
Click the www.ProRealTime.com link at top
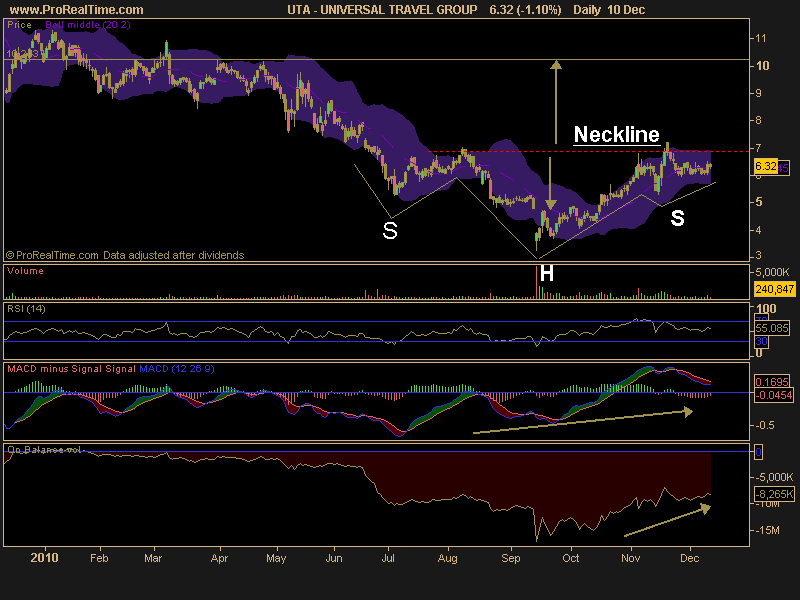pyautogui.click(x=77, y=10)
